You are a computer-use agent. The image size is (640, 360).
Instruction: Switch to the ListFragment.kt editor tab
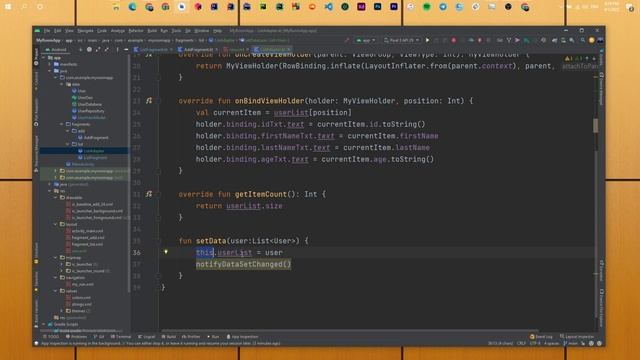[x=152, y=50]
